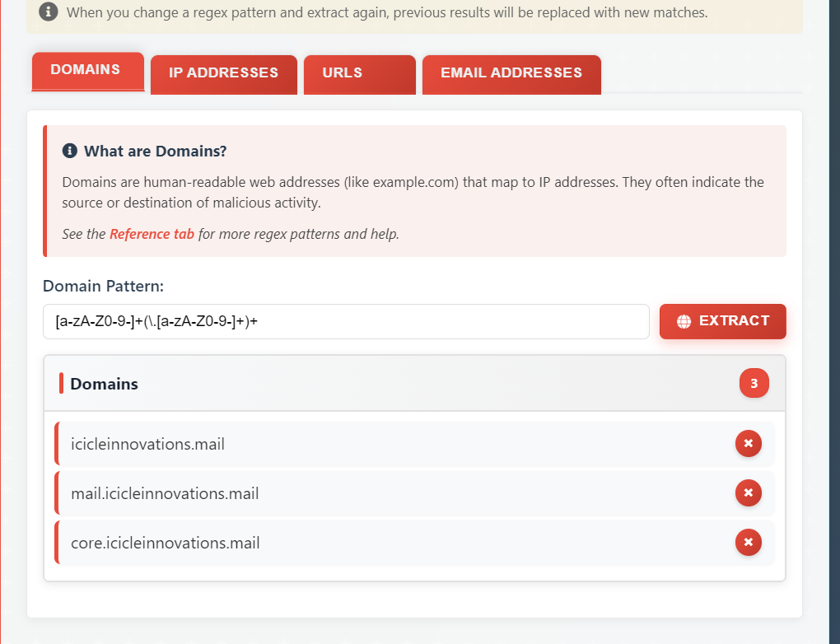Delete the mail.icicleinnovations.mail entry
The image size is (840, 644).
click(749, 493)
